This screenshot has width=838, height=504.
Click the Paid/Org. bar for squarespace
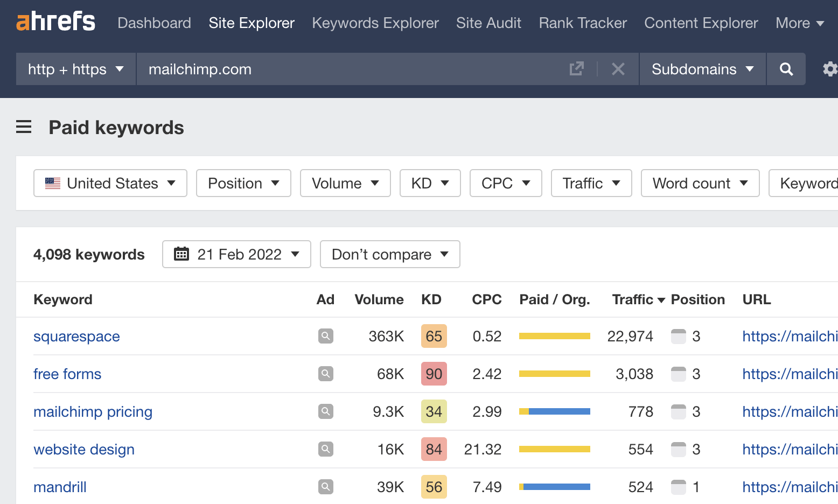pyautogui.click(x=555, y=336)
